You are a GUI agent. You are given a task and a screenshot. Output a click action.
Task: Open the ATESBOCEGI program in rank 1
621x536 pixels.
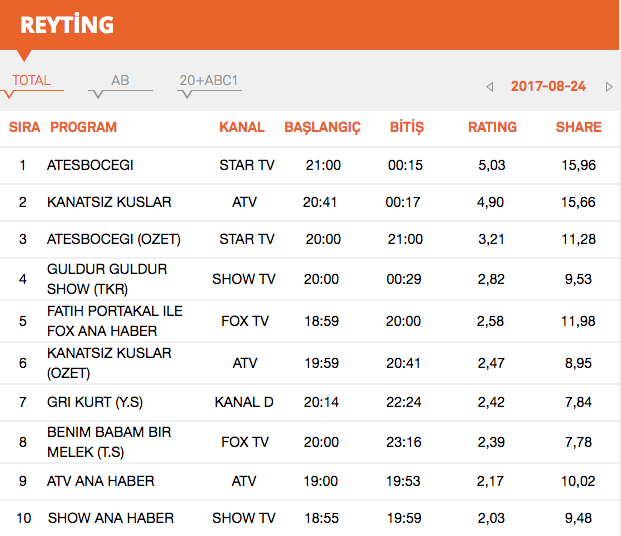[x=90, y=165]
